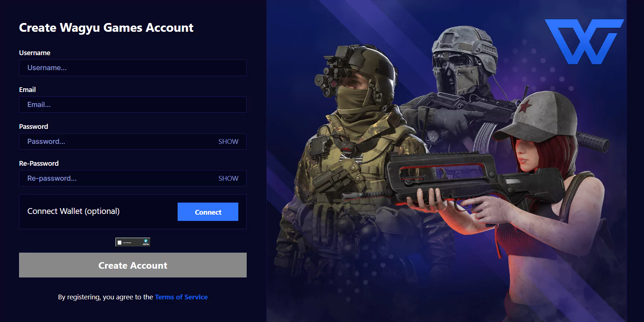644x322 pixels.
Task: Toggle SHOW for the Re-Password field
Action: pyautogui.click(x=228, y=179)
